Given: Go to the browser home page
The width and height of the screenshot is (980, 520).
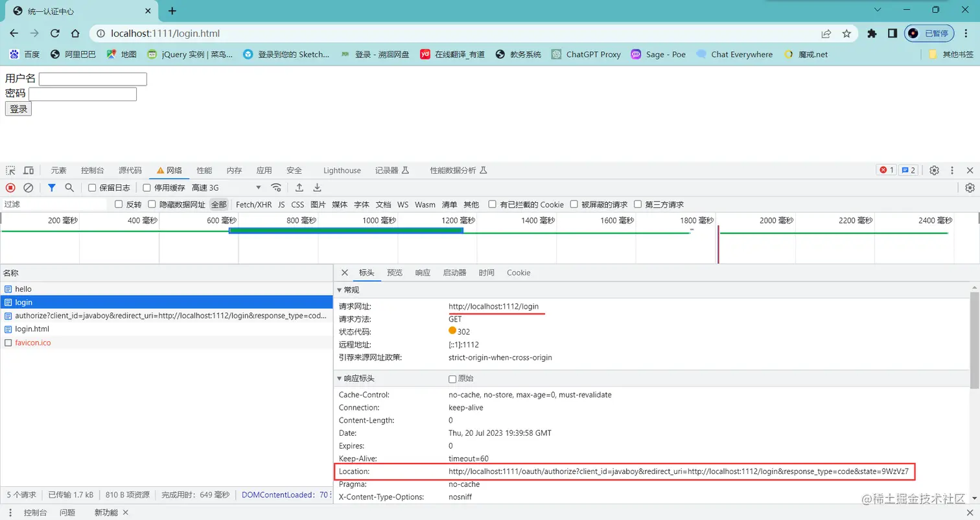Looking at the screenshot, I should click(75, 34).
